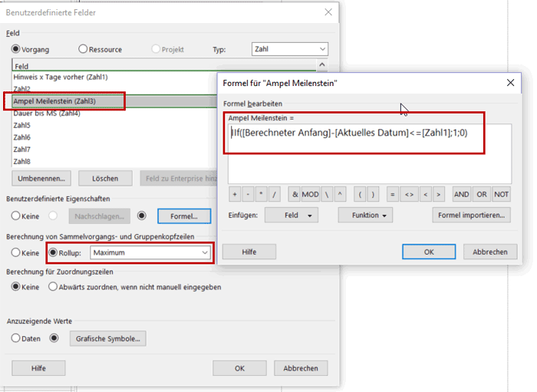
Task: Insert the not-equal operator
Action: [x=410, y=195]
